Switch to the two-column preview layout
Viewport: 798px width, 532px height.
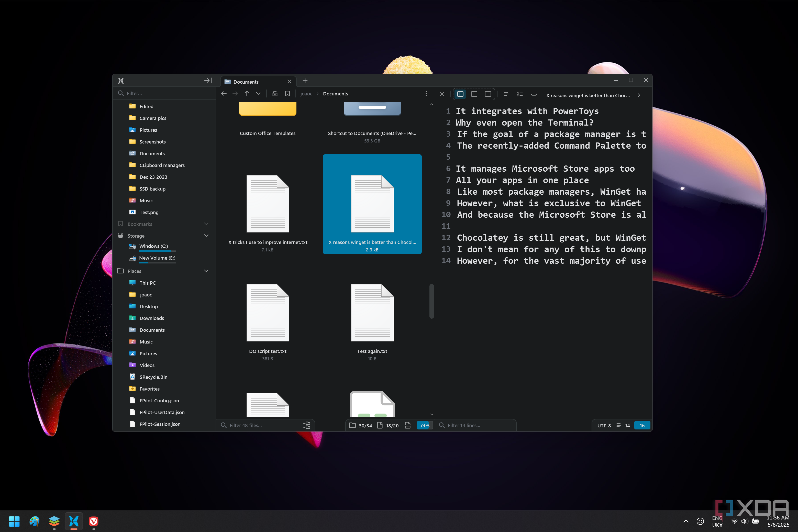(x=474, y=94)
